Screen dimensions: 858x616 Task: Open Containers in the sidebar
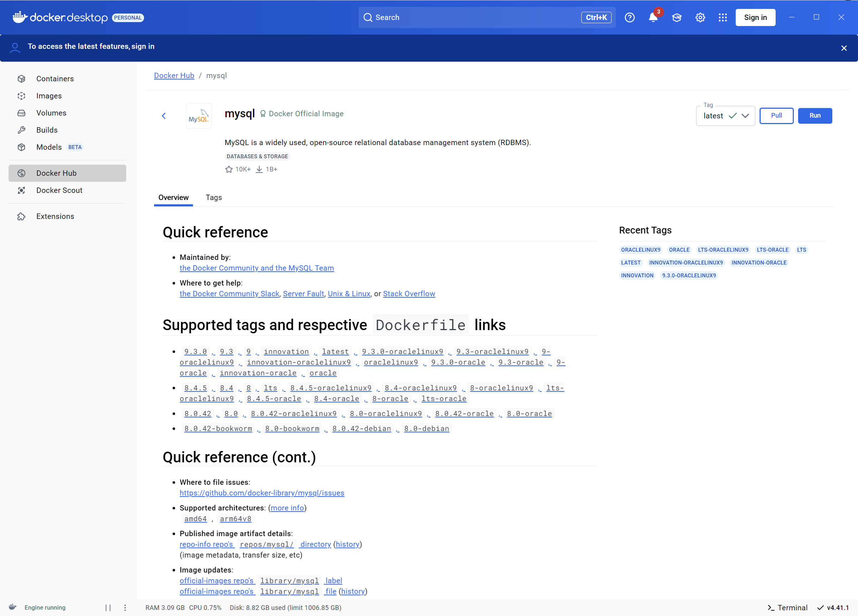55,79
